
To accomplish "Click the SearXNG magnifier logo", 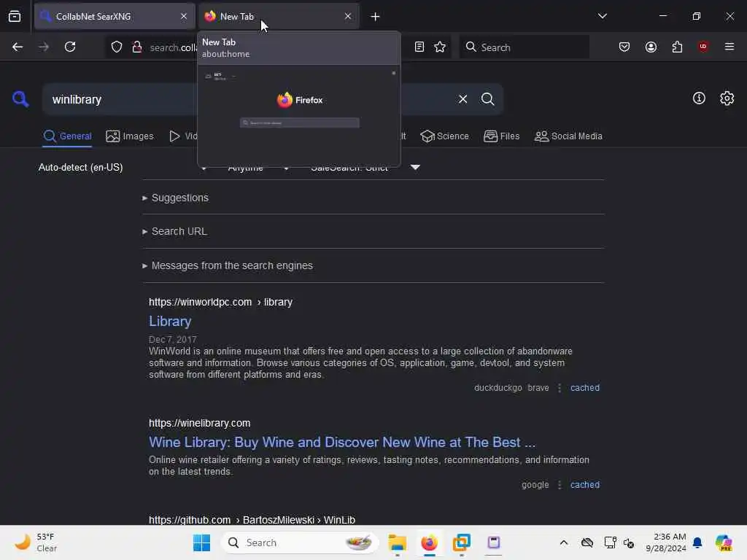I will [x=20, y=99].
